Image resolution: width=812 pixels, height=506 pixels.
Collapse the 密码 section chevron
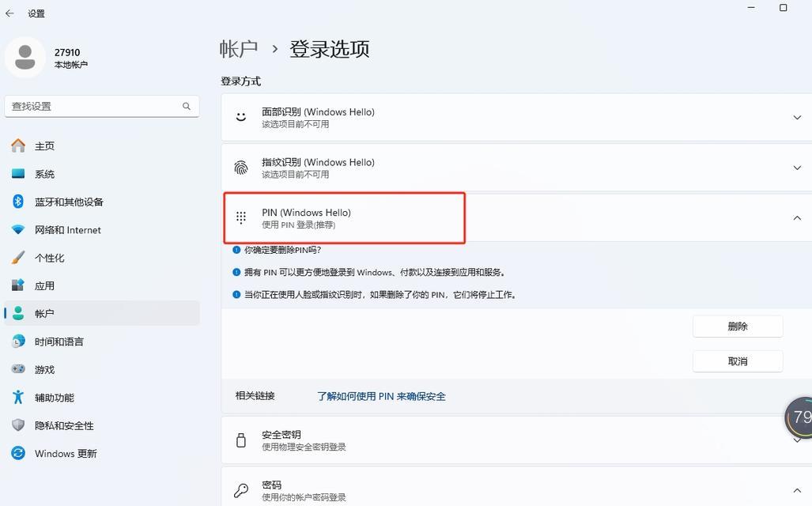click(x=797, y=490)
